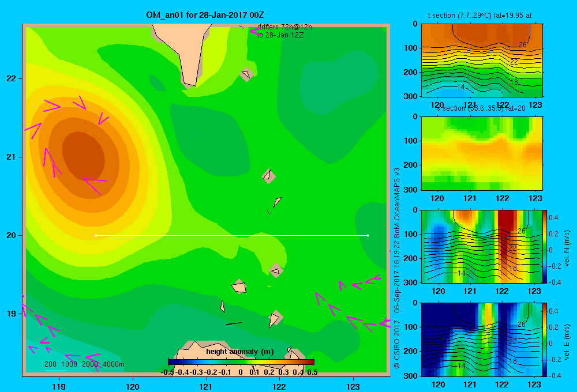The width and height of the screenshot is (577, 392).
Task: Click the "0.5" value on height anomaly scale
Action: point(312,372)
